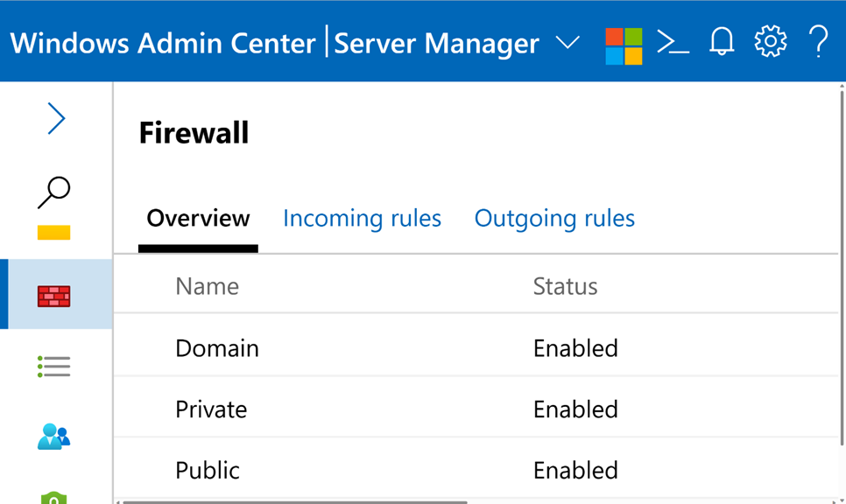Open the list tool icon in sidebar
Image resolution: width=846 pixels, height=504 pixels.
(x=54, y=367)
